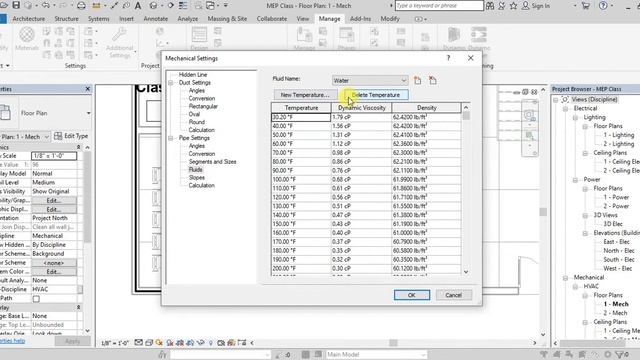Click the Dynamo icon in the ribbon
The height and width of the screenshot is (360, 640).
[x=454, y=39]
